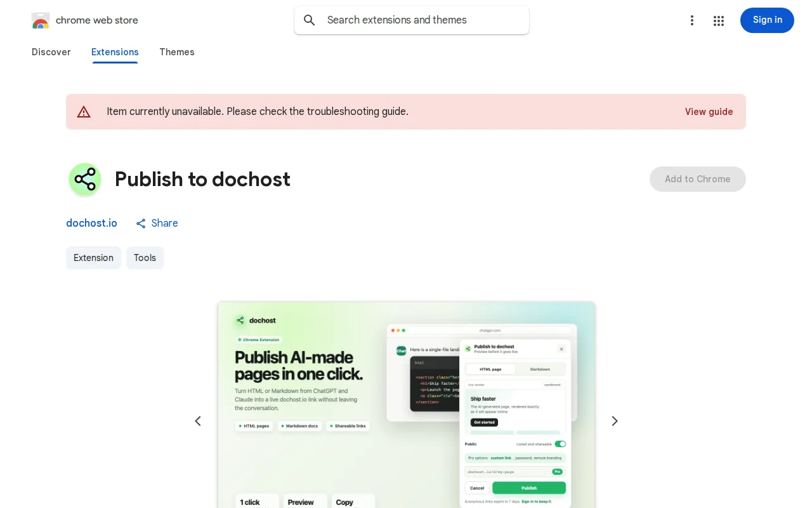Click 'Item currently unavailable' message text
Image resolution: width=812 pixels, height=508 pixels.
click(x=258, y=112)
